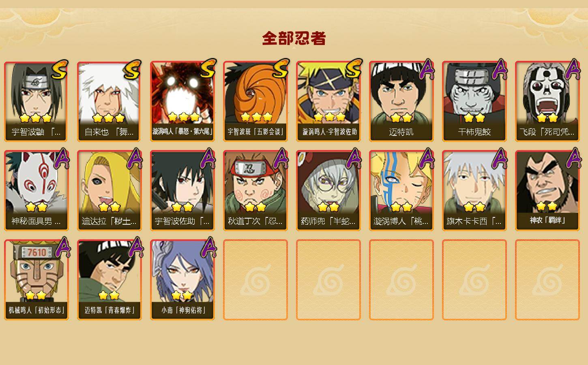This screenshot has height=365, width=588.
Task: Click the 干柿鬼鲛 ninja portrait
Action: [x=474, y=101]
